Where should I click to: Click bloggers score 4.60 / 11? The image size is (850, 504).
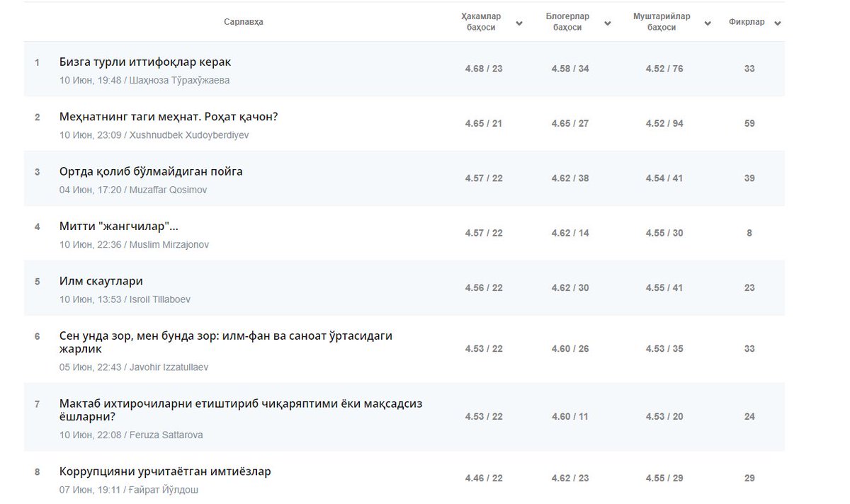coord(570,417)
